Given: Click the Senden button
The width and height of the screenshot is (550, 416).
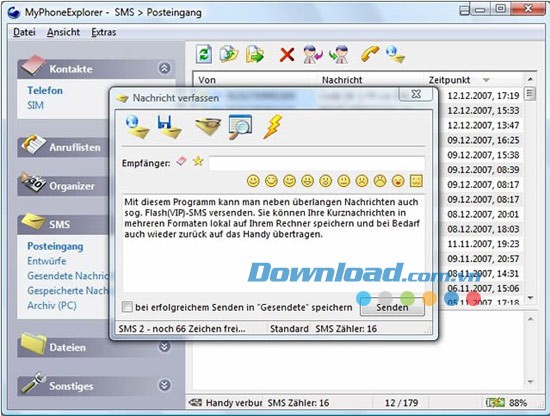Looking at the screenshot, I should click(x=392, y=308).
